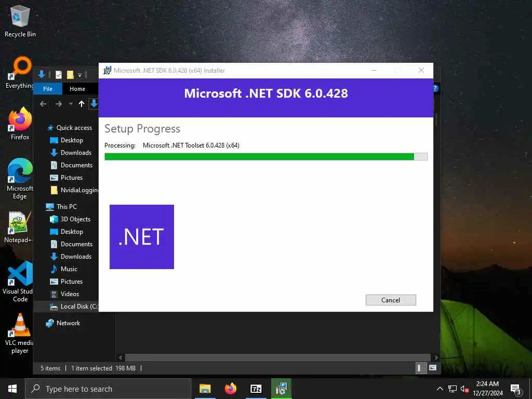Click the muted volume tray icon

464,389
